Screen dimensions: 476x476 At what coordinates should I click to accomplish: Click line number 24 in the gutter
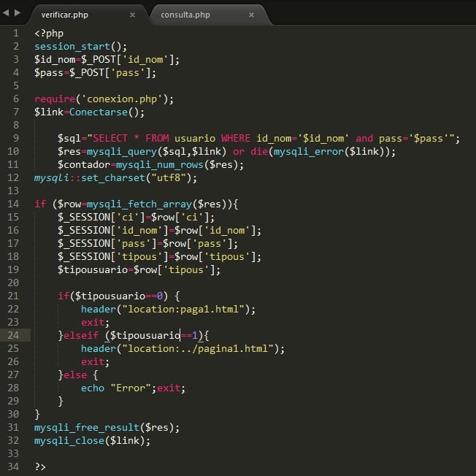click(x=15, y=335)
